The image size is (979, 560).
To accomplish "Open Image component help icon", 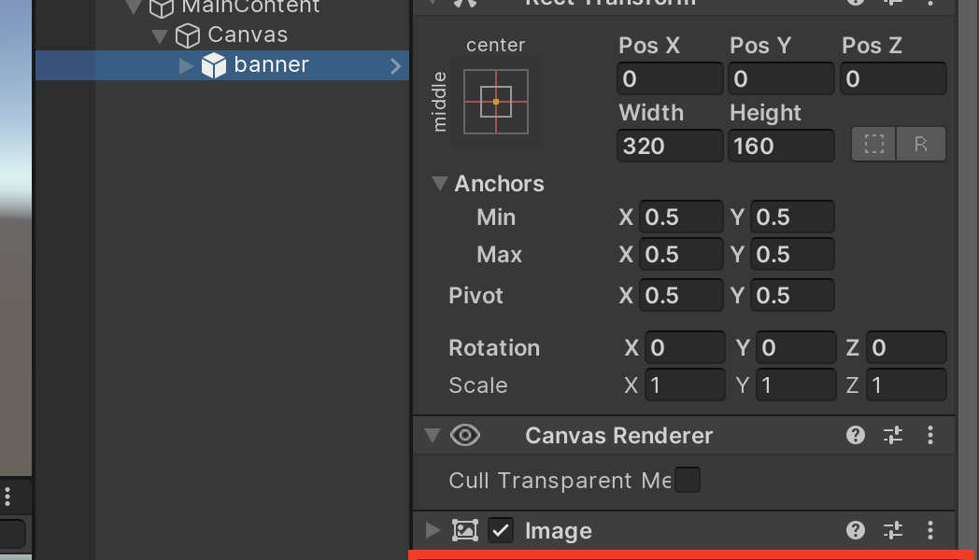I will pyautogui.click(x=855, y=530).
